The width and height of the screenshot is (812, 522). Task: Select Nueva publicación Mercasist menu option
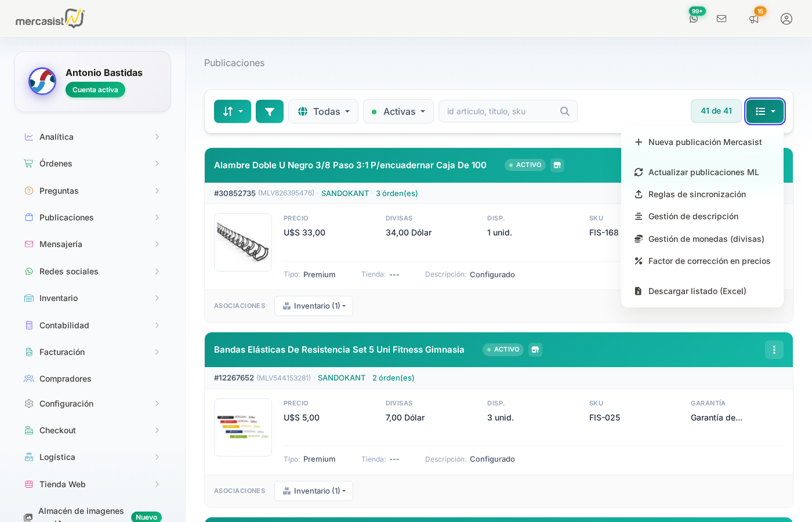pos(705,142)
